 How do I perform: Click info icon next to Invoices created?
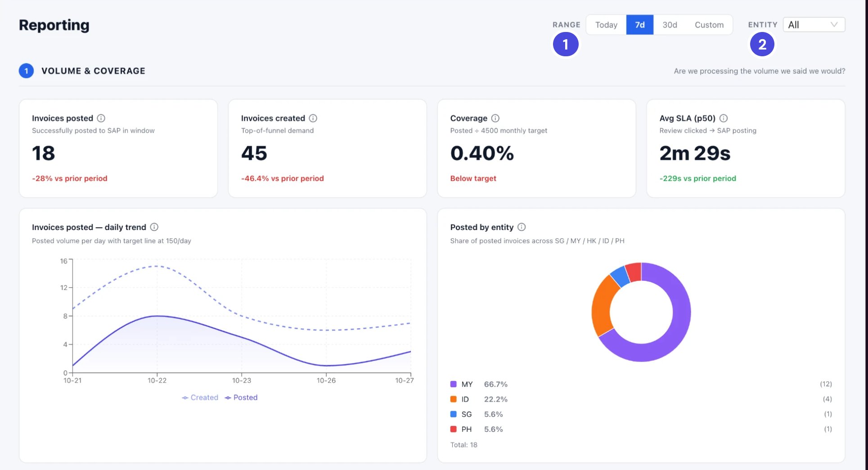313,118
